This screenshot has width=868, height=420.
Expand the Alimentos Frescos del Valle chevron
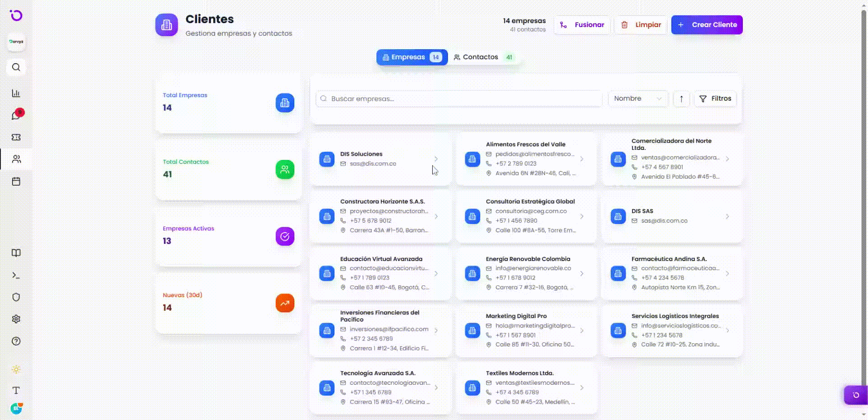[582, 159]
